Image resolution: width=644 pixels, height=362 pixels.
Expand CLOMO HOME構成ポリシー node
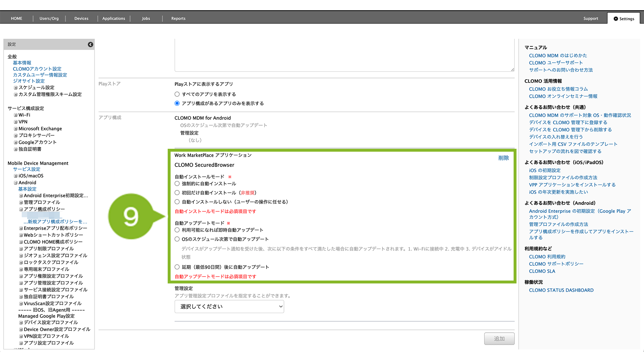coord(21,242)
